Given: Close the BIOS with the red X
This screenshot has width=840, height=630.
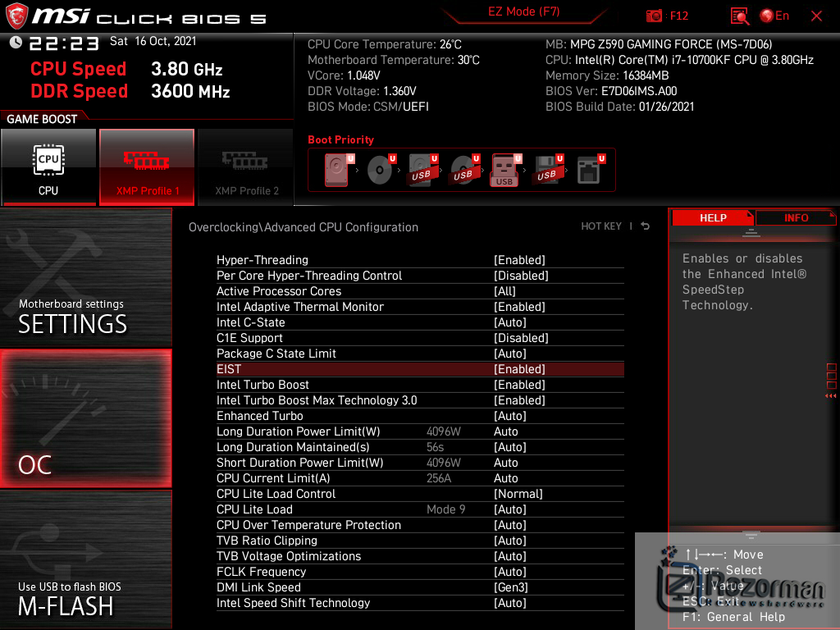Looking at the screenshot, I should tap(816, 16).
